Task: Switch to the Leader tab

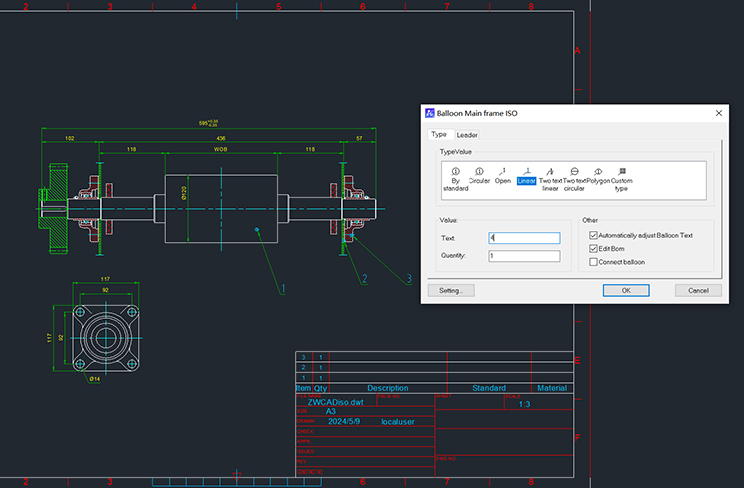Action: click(467, 134)
